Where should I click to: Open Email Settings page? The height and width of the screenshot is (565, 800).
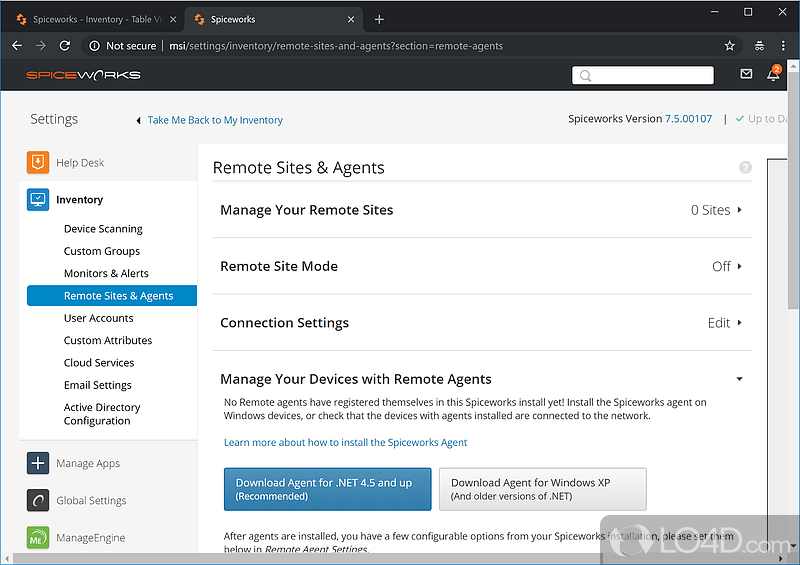(97, 385)
